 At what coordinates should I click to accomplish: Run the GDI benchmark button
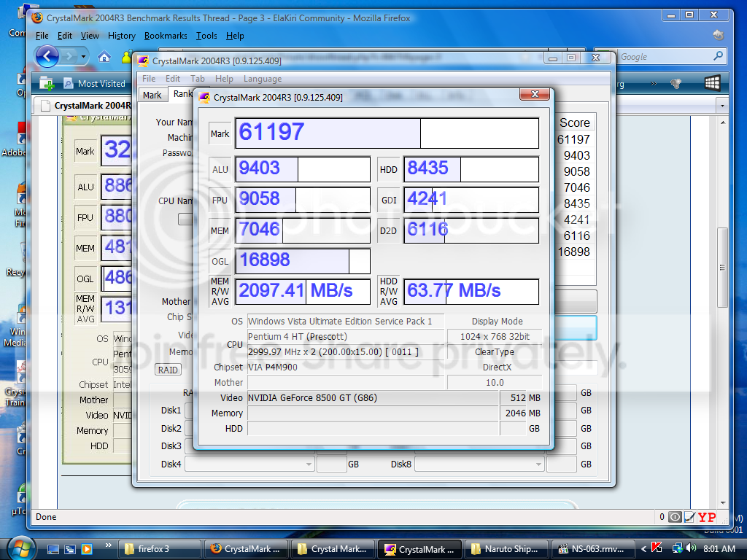[388, 200]
